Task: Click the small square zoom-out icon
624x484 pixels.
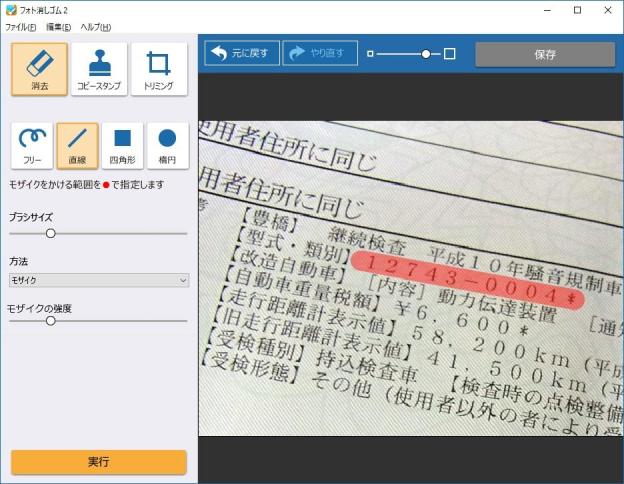Action: (370, 54)
